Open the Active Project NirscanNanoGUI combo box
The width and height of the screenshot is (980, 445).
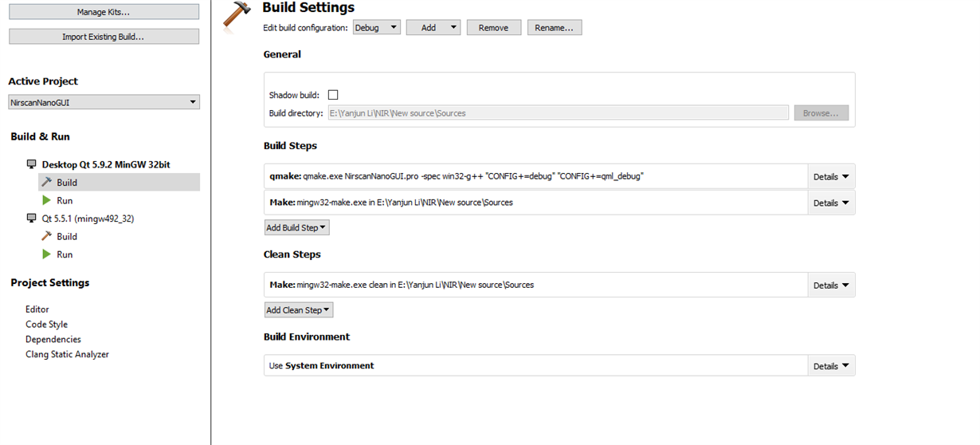pyautogui.click(x=104, y=102)
